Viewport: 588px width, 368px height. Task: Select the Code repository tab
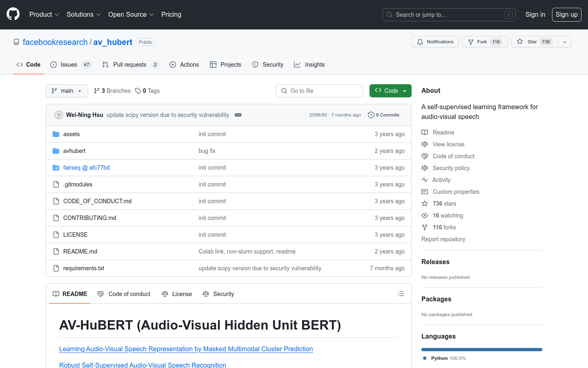tap(29, 65)
